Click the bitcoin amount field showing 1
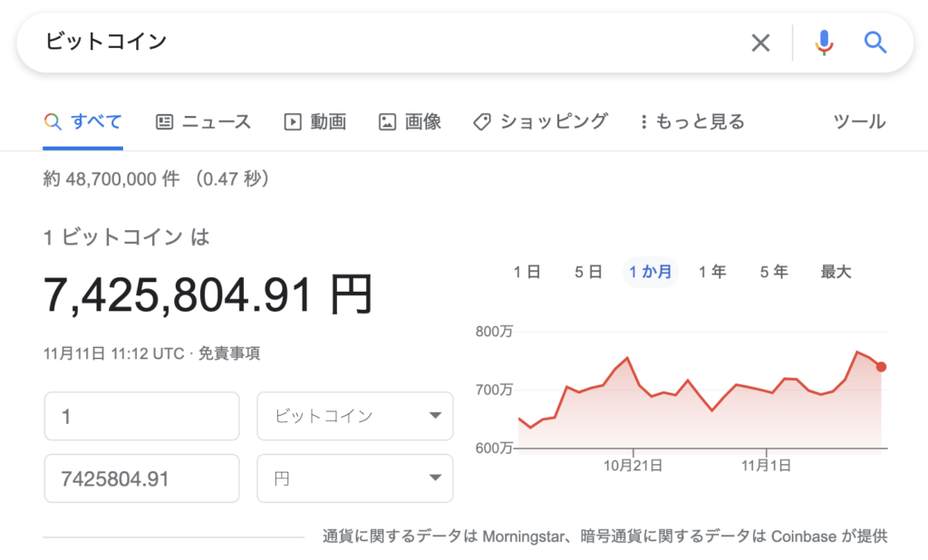 (x=141, y=416)
